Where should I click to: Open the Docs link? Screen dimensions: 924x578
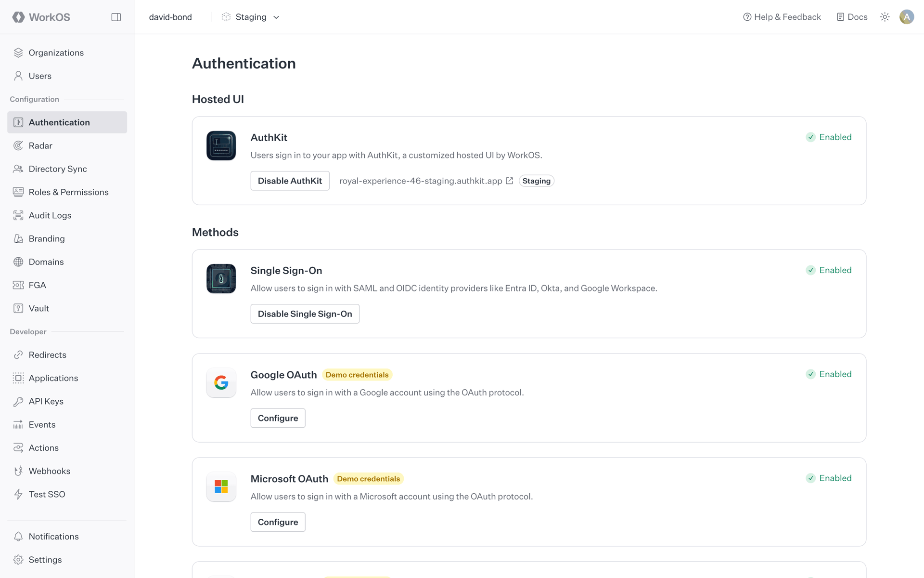(x=852, y=17)
